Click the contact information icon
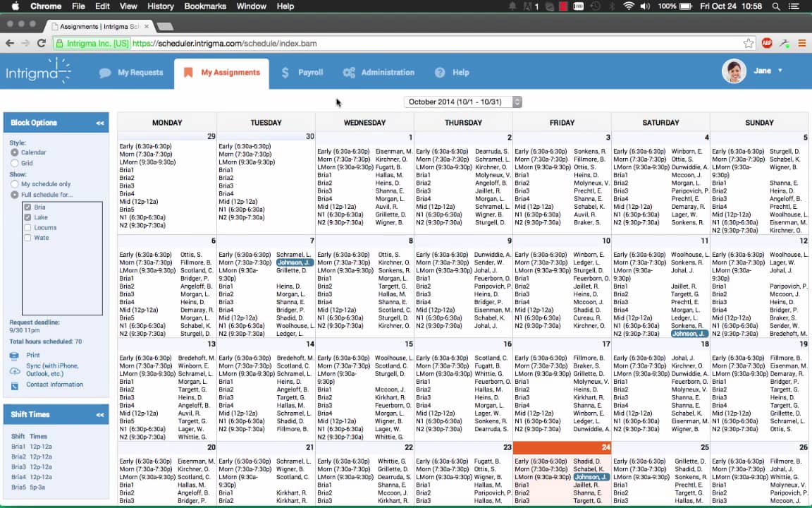 tap(15, 386)
